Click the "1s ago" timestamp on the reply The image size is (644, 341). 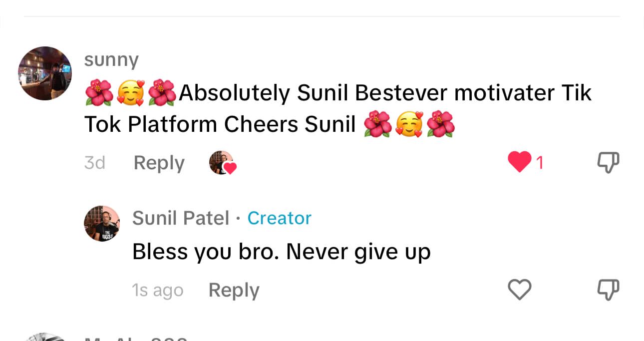(158, 290)
